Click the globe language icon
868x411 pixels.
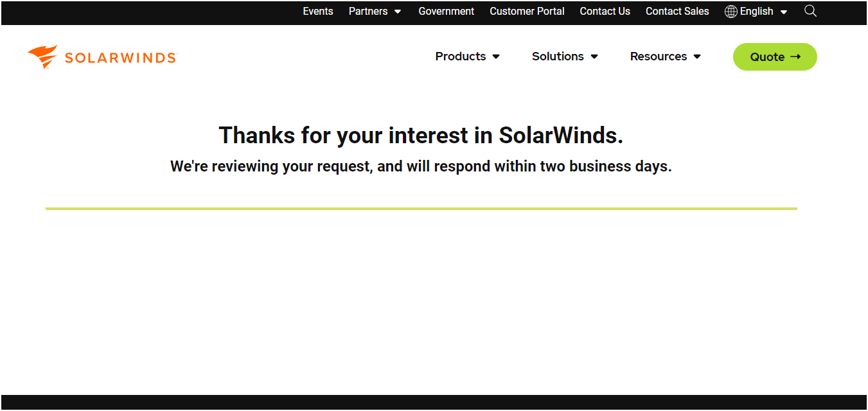pos(731,12)
